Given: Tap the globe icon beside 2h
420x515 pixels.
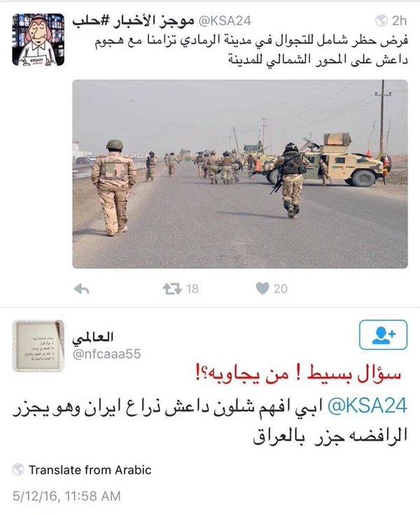Looking at the screenshot, I should tap(381, 21).
